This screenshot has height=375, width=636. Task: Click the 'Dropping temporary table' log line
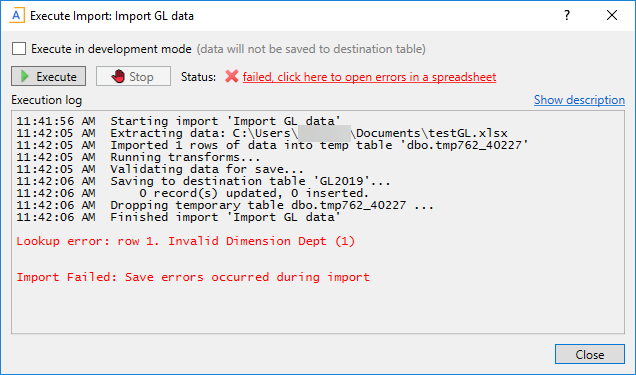tap(225, 205)
